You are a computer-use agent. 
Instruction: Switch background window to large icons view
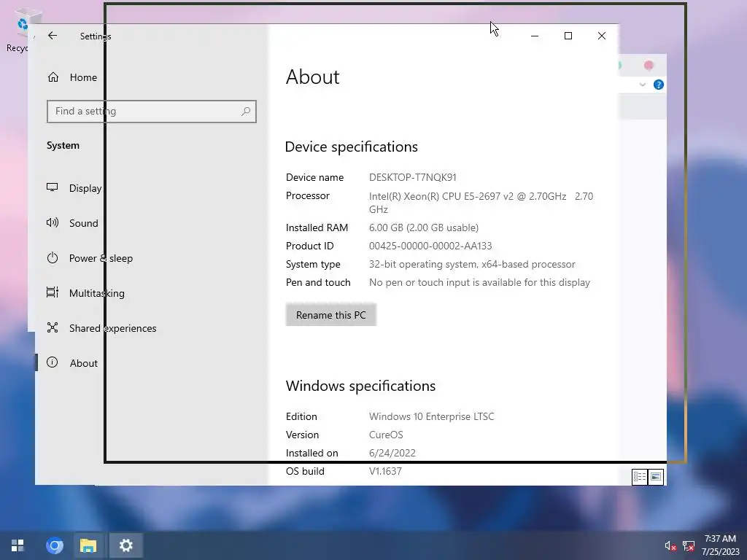tap(656, 477)
